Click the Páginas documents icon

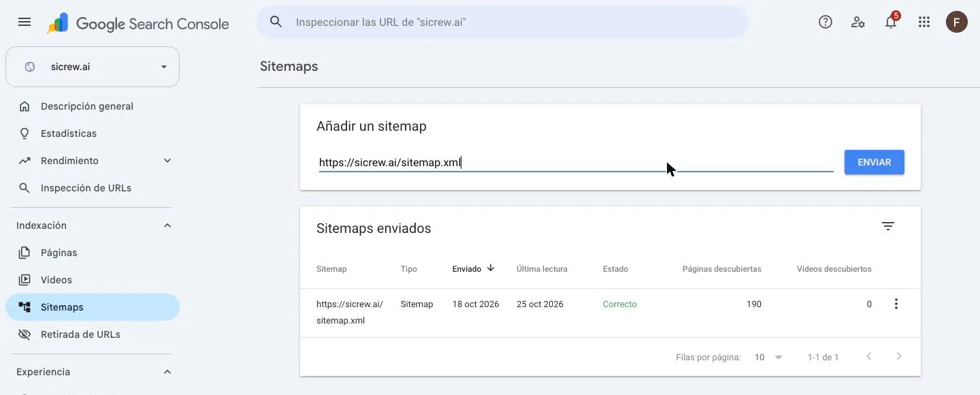pos(24,253)
